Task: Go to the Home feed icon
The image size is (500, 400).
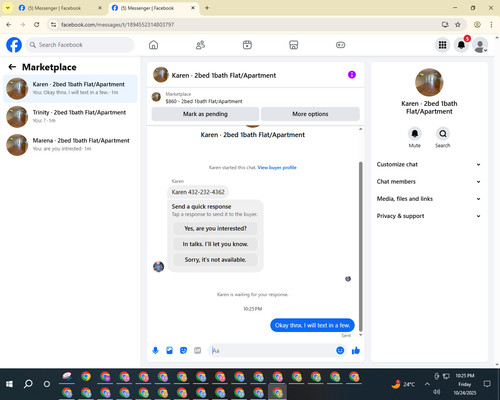Action: (153, 45)
